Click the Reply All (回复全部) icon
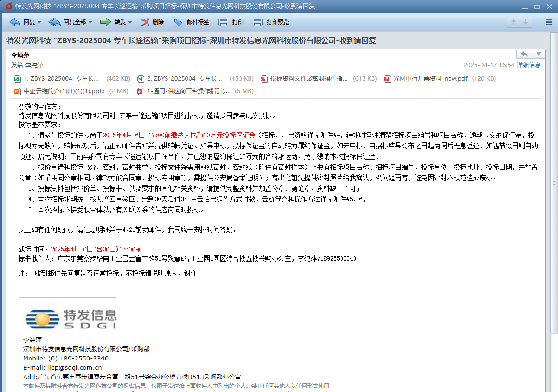The width and height of the screenshot is (558, 392). tap(54, 22)
